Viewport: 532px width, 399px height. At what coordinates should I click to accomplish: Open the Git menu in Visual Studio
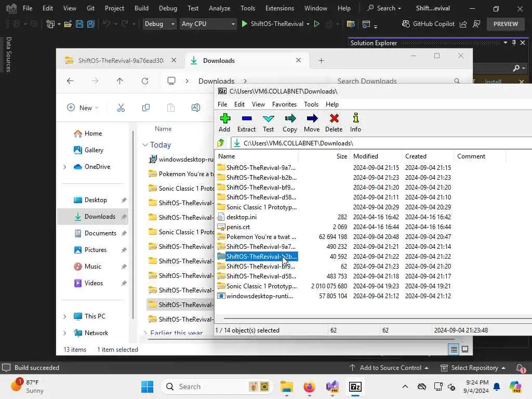[90, 8]
